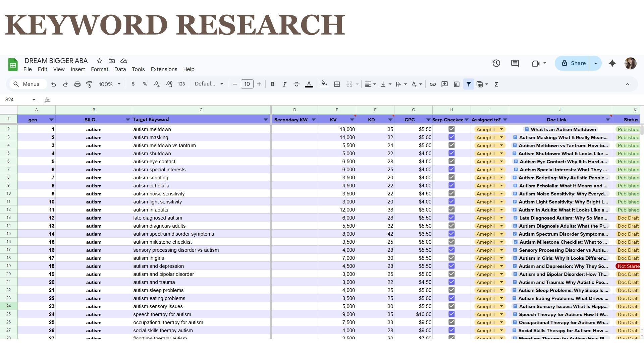Image resolution: width=644 pixels, height=362 pixels.
Task: Open the zoom 100% dropdown
Action: click(x=109, y=84)
